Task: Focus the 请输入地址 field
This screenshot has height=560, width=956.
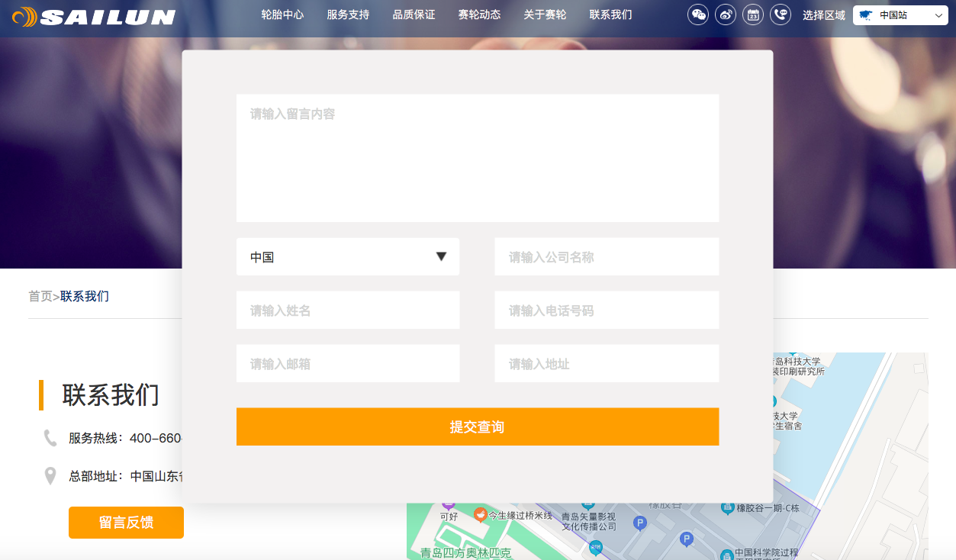Action: (x=607, y=364)
